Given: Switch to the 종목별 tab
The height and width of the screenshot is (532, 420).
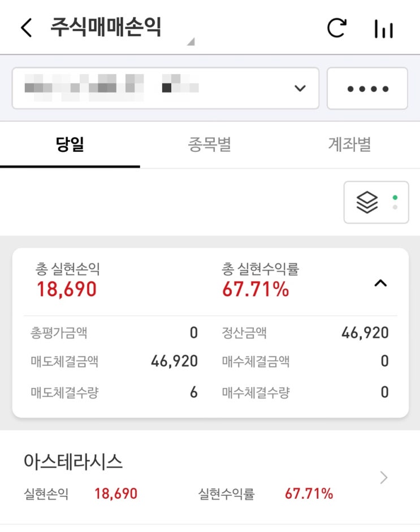Looking at the screenshot, I should 210,145.
